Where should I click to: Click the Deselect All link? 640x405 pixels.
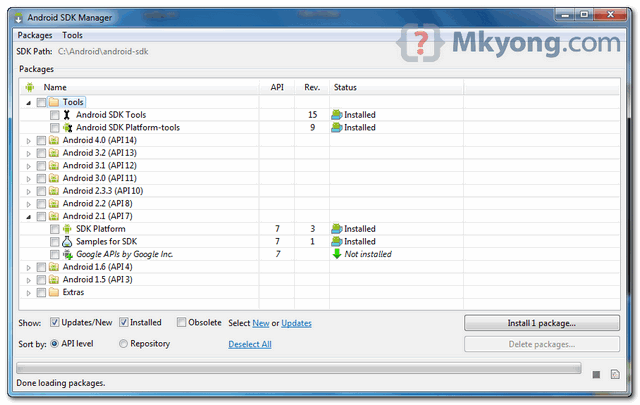pyautogui.click(x=250, y=344)
